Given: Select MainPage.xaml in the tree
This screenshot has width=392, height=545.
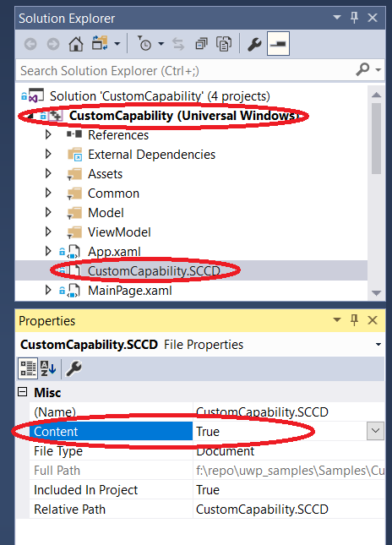Looking at the screenshot, I should 129,290.
